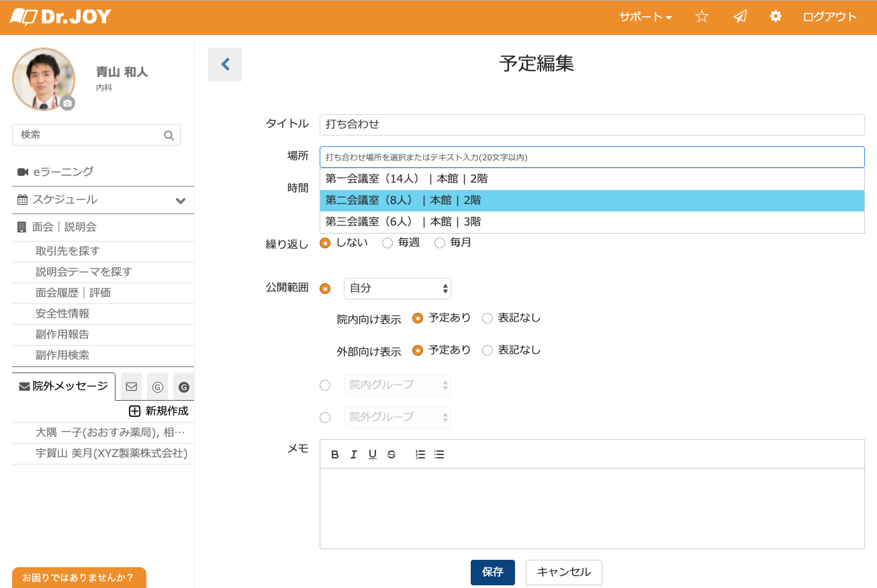Click the 保存 save button
Viewport: 877px width, 588px height.
click(492, 572)
